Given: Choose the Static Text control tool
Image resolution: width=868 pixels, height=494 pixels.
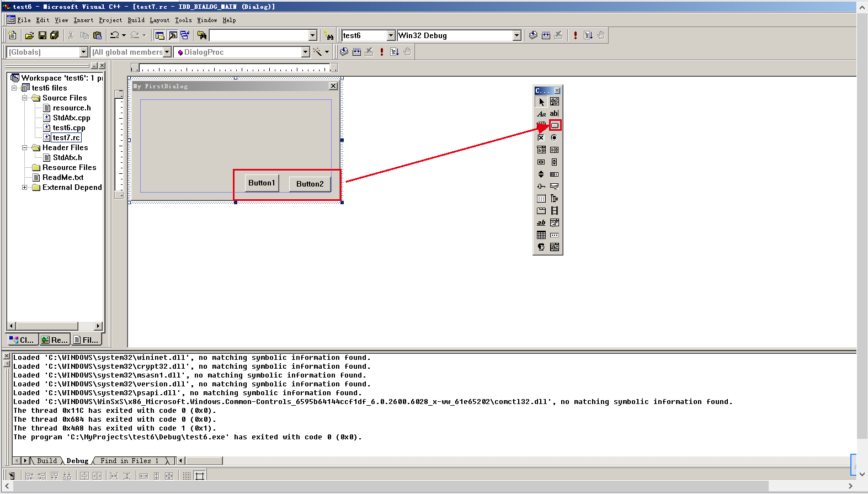Looking at the screenshot, I should click(541, 114).
